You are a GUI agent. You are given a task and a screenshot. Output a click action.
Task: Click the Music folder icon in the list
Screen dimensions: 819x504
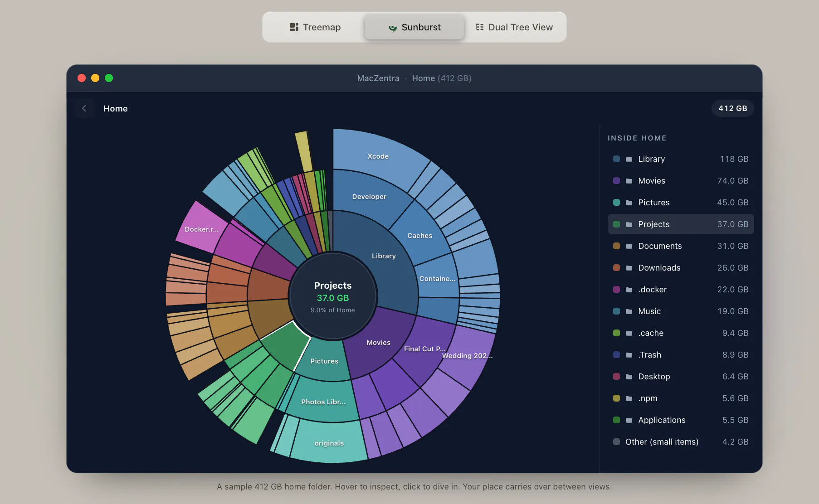629,311
